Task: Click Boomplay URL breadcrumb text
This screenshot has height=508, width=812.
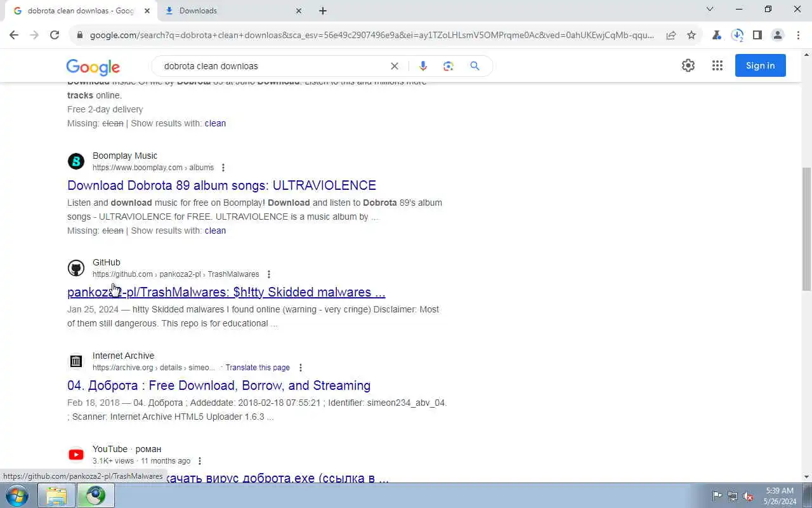Action: pyautogui.click(x=153, y=168)
